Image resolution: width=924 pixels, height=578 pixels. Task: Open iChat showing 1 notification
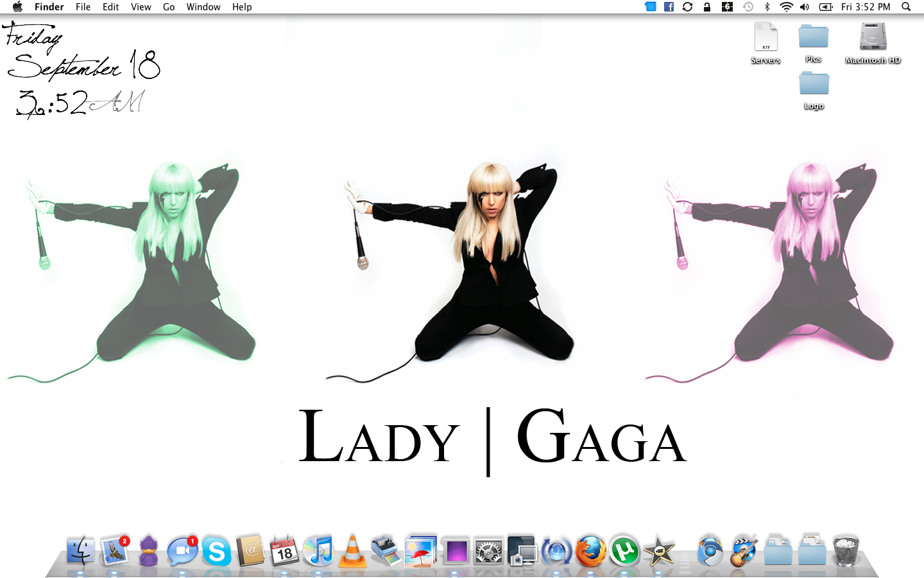(x=182, y=551)
